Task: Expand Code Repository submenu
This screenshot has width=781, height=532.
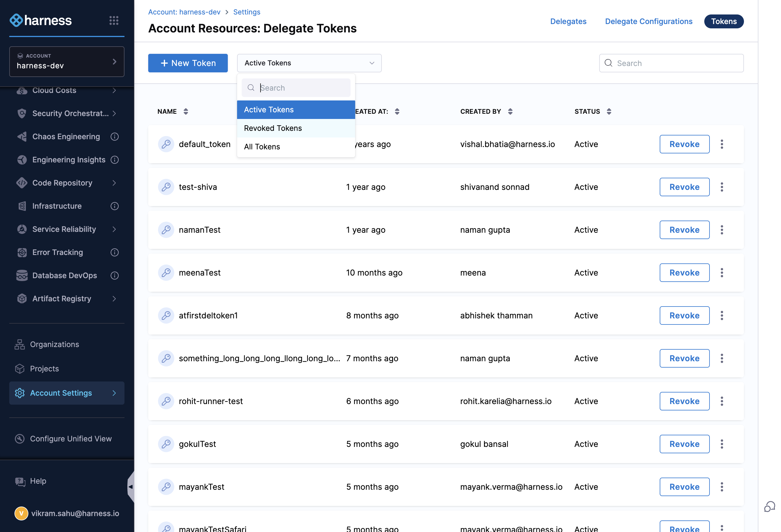Action: tap(114, 183)
